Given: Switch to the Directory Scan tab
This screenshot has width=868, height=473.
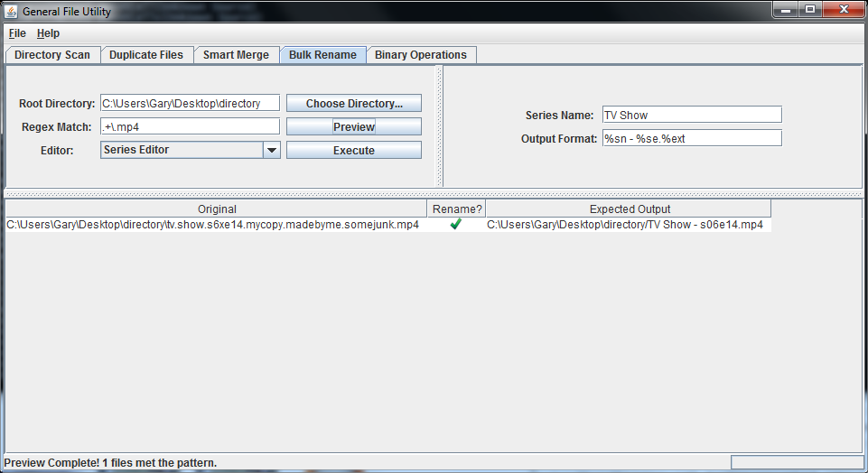Looking at the screenshot, I should click(52, 55).
